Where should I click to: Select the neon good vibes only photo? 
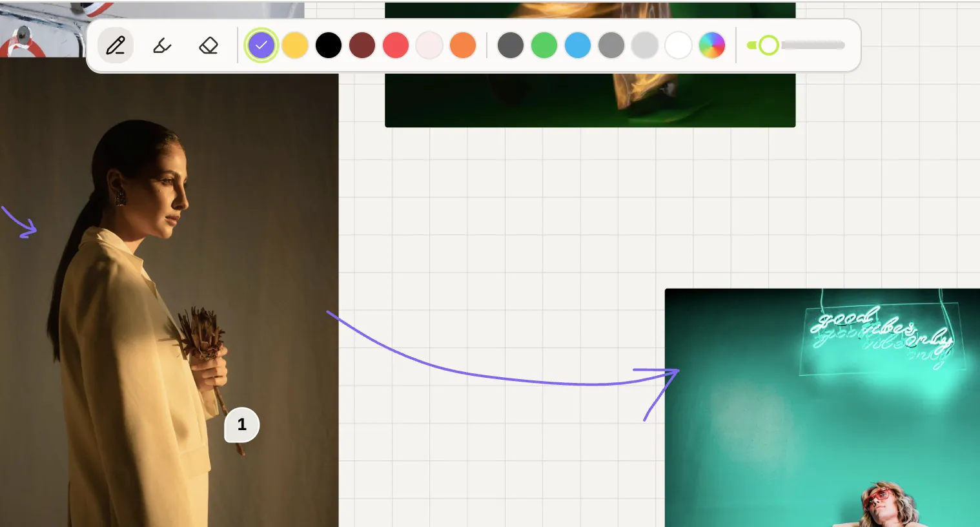click(822, 408)
